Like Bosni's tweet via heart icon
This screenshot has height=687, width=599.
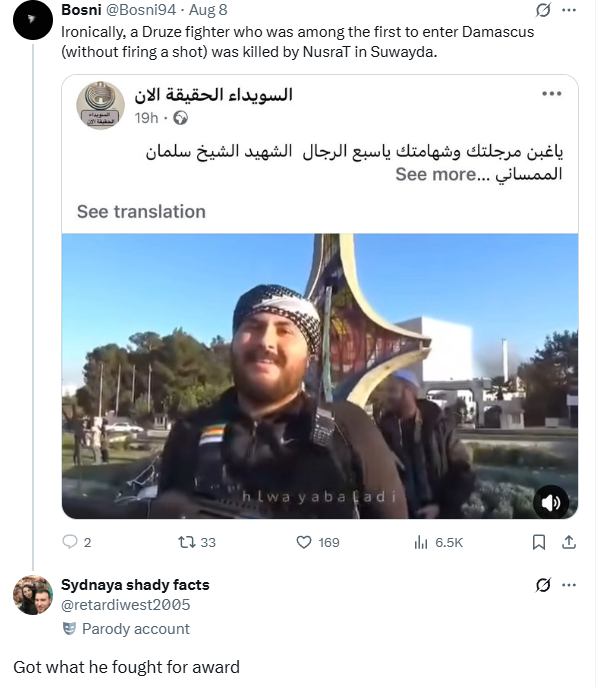pos(304,542)
